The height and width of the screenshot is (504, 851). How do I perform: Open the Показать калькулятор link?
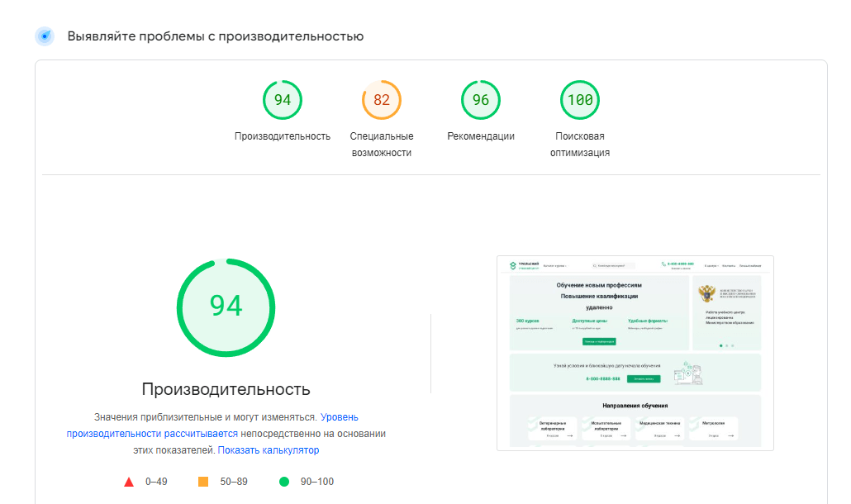(269, 450)
